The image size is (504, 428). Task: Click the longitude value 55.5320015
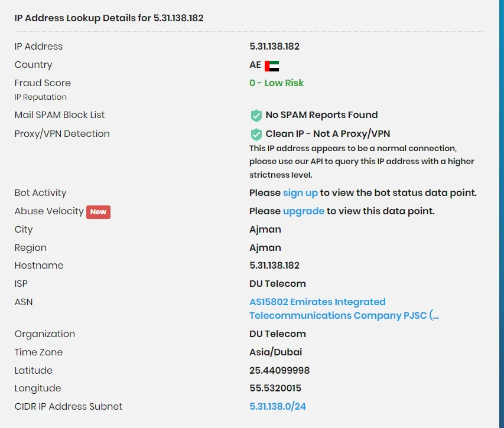point(275,388)
